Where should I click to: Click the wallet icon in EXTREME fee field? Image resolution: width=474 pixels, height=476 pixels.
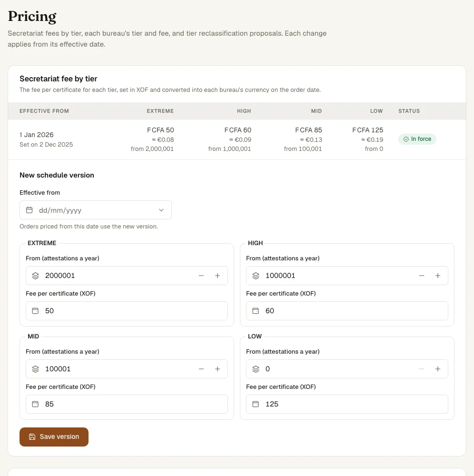point(36,311)
